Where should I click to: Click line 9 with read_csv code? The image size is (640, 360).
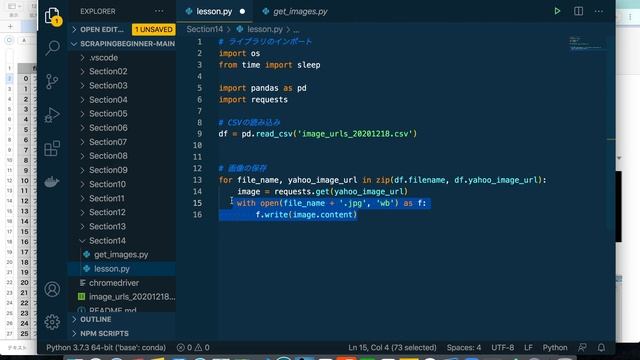click(x=318, y=134)
